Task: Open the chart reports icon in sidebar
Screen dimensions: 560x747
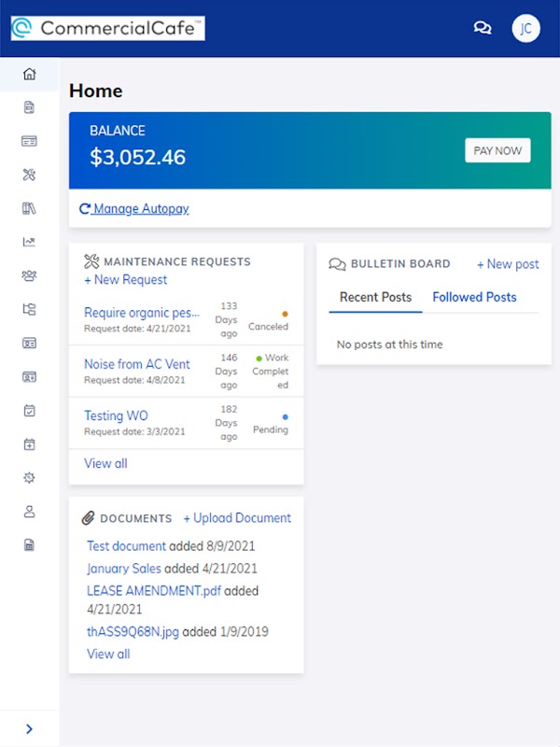Action: tap(29, 242)
